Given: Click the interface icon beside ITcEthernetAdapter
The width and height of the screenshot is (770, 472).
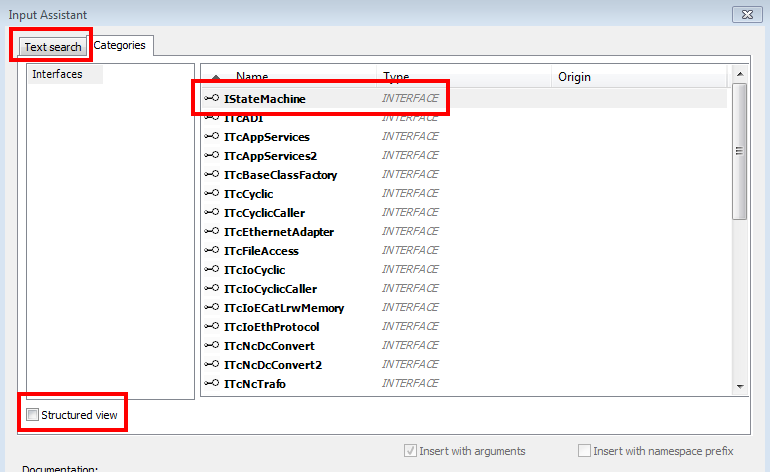Looking at the screenshot, I should (212, 231).
